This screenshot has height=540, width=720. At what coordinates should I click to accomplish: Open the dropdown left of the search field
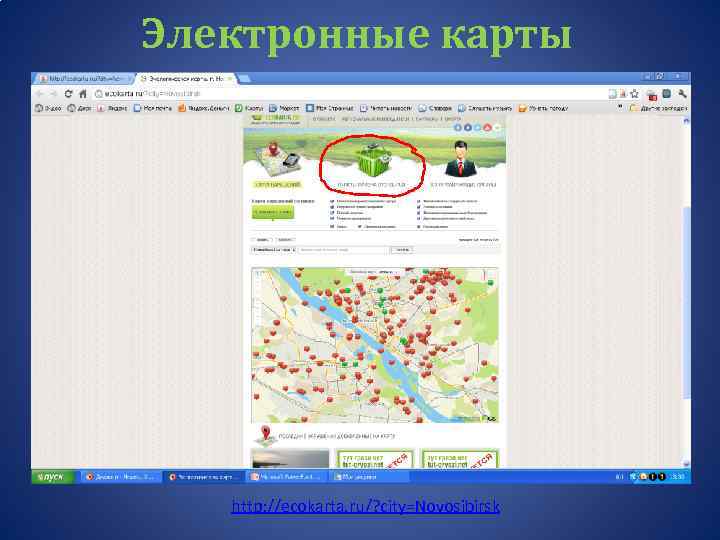click(x=273, y=250)
